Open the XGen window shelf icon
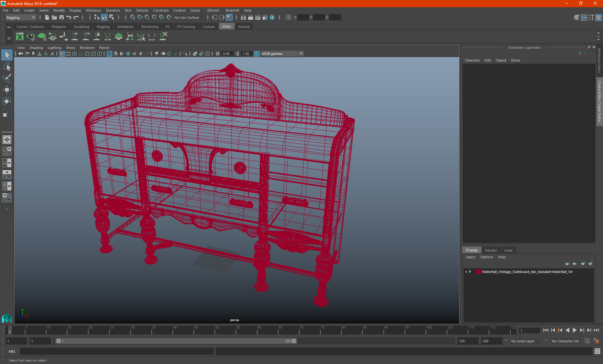This screenshot has width=603, height=364. 20,37
